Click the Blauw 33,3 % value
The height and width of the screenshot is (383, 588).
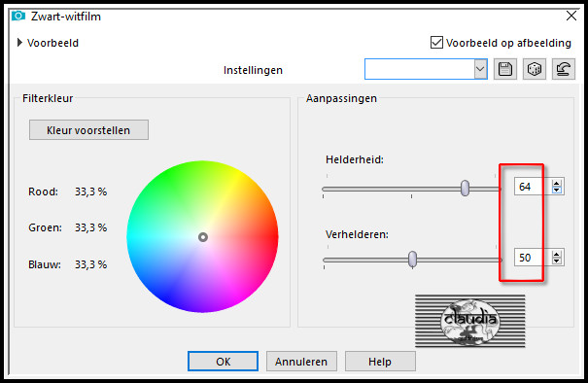click(x=90, y=264)
